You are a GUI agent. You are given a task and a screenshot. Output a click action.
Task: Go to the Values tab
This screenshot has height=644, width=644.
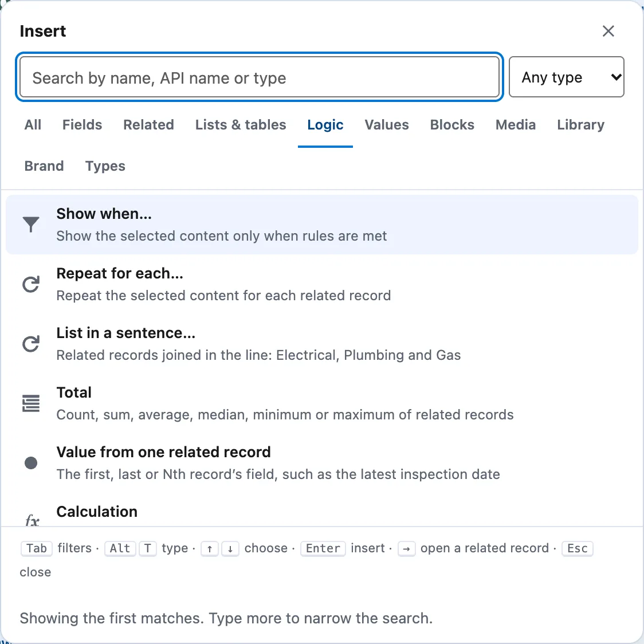click(x=387, y=125)
